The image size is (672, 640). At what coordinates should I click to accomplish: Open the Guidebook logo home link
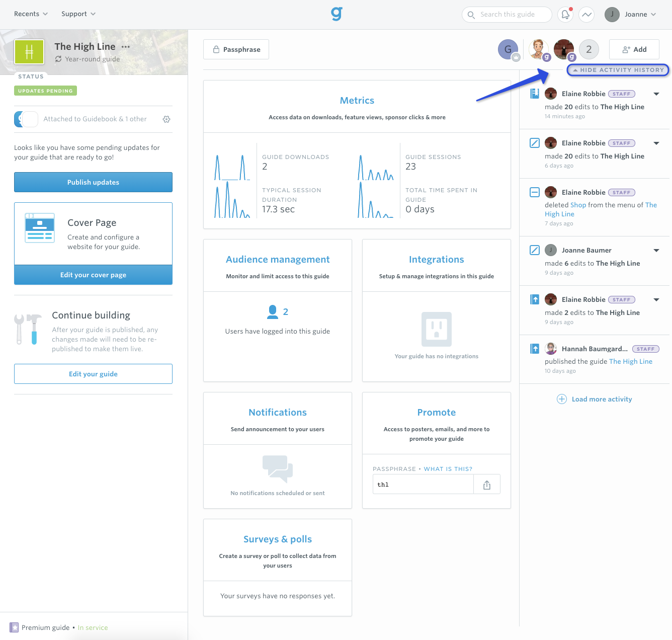[337, 14]
